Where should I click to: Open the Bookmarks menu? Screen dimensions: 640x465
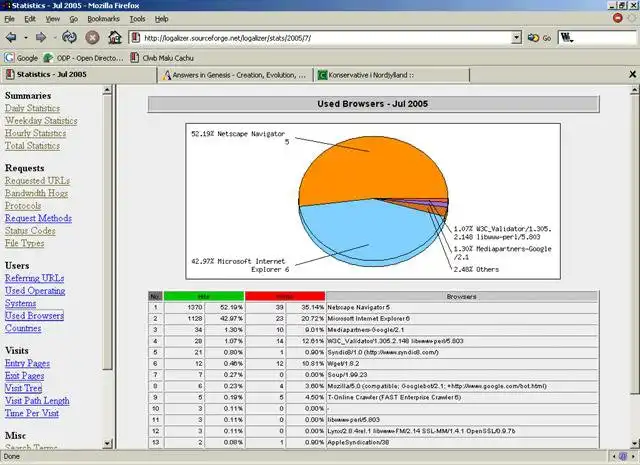(x=104, y=19)
